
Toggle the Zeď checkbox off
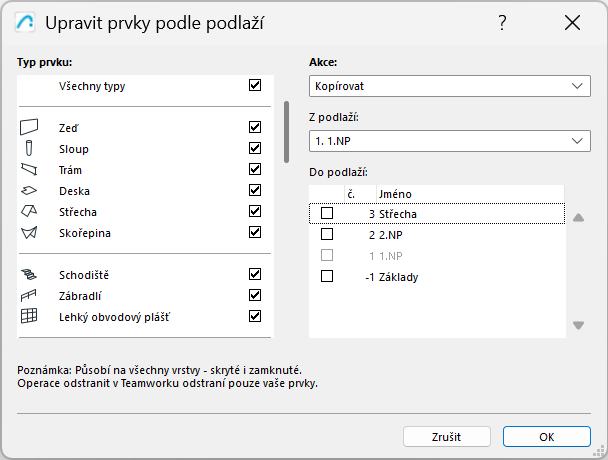click(x=255, y=128)
